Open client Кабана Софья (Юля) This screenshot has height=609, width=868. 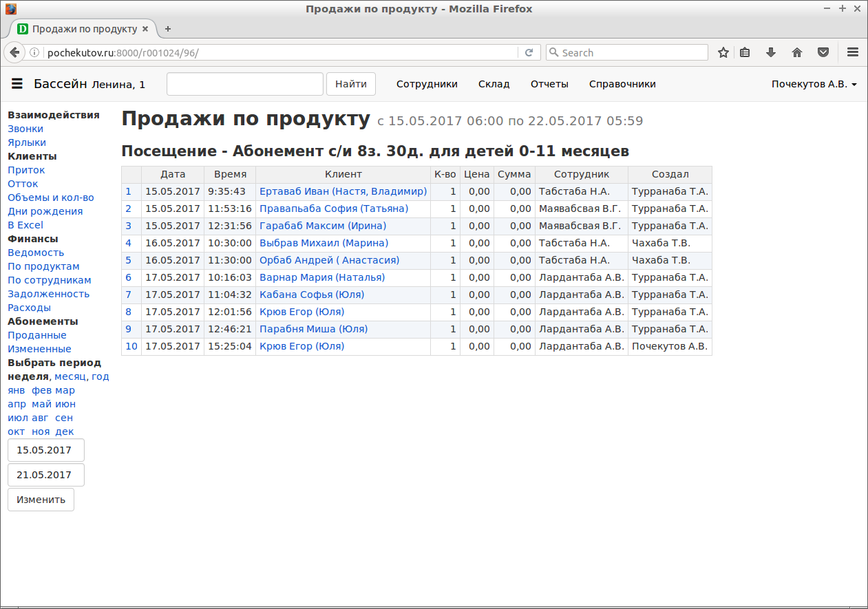(x=312, y=295)
